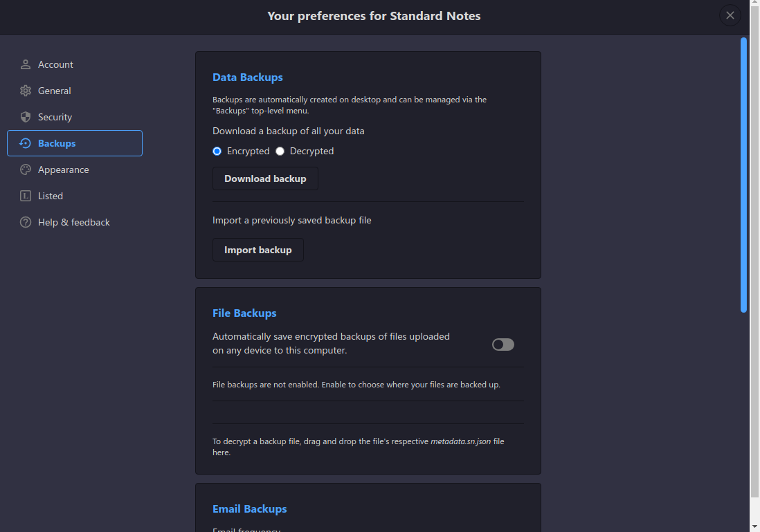Click the scrollbar down arrow
760x532 pixels.
(754, 526)
